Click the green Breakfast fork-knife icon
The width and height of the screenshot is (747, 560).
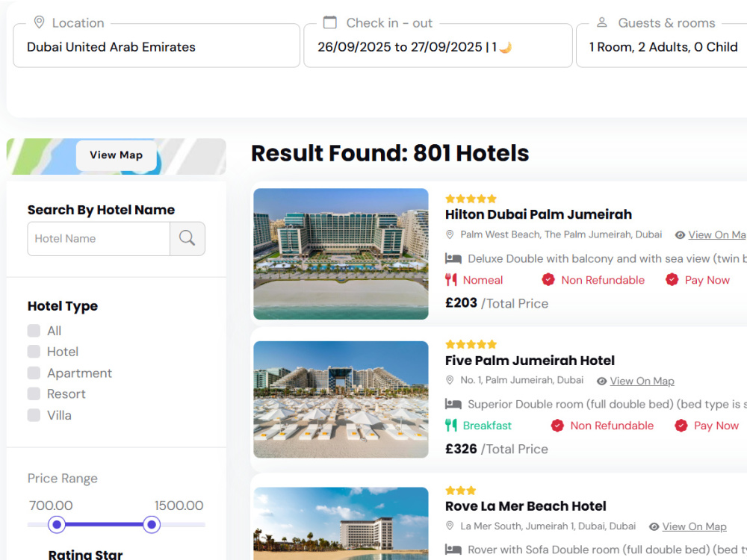point(450,426)
